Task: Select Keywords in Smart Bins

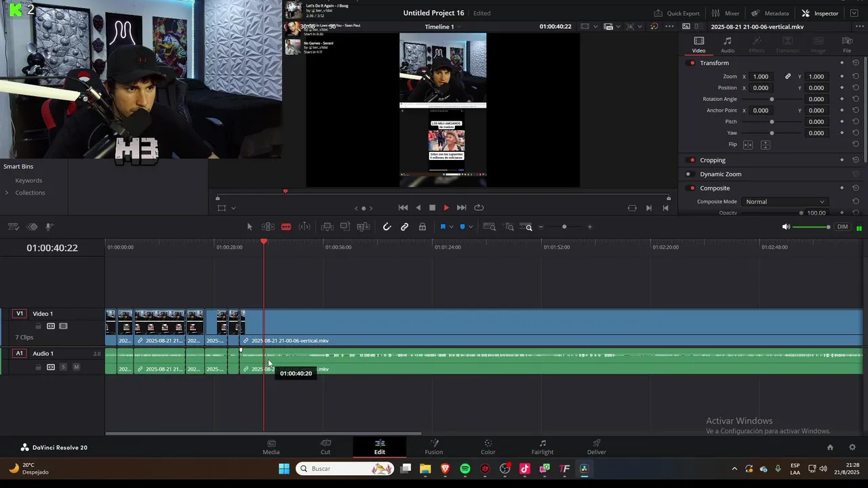Action: [x=28, y=181]
